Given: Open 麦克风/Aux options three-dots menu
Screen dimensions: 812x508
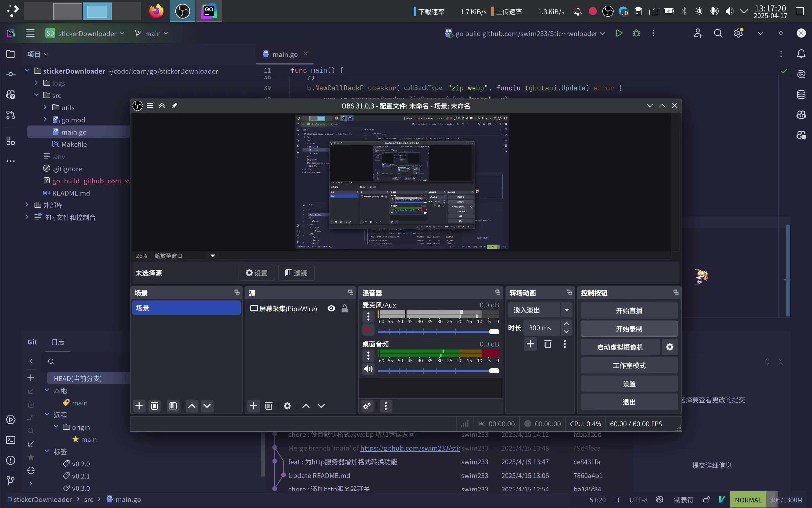Looking at the screenshot, I should click(x=368, y=316).
